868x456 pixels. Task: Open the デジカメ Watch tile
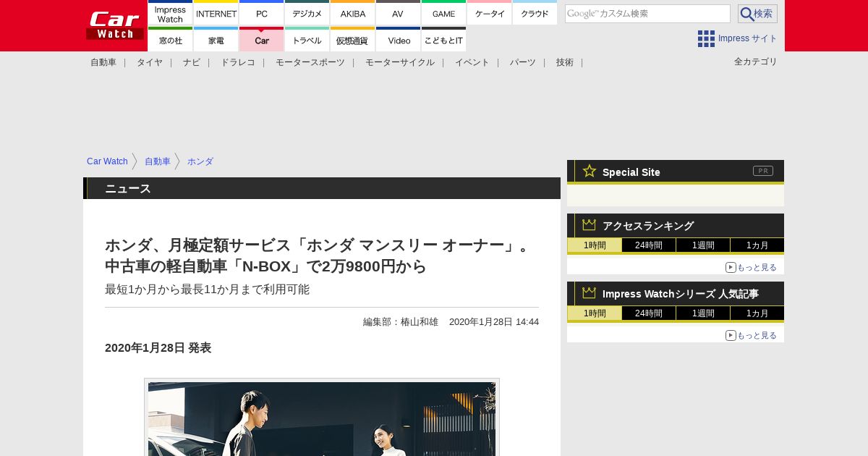coord(307,13)
